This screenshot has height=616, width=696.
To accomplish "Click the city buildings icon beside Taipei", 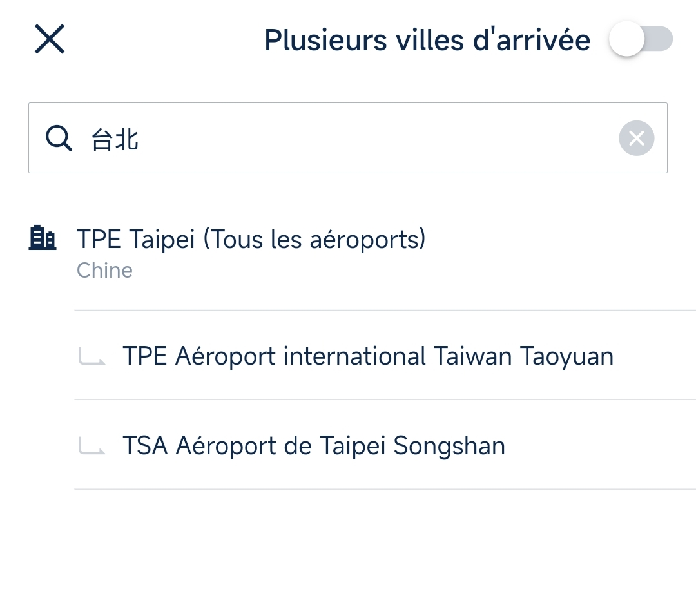I will [43, 238].
